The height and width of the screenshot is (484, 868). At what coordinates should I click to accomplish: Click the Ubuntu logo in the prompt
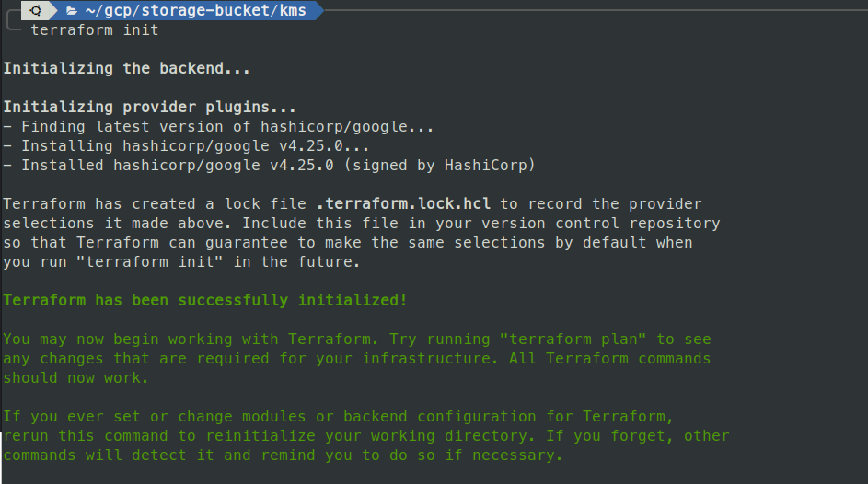[35, 10]
